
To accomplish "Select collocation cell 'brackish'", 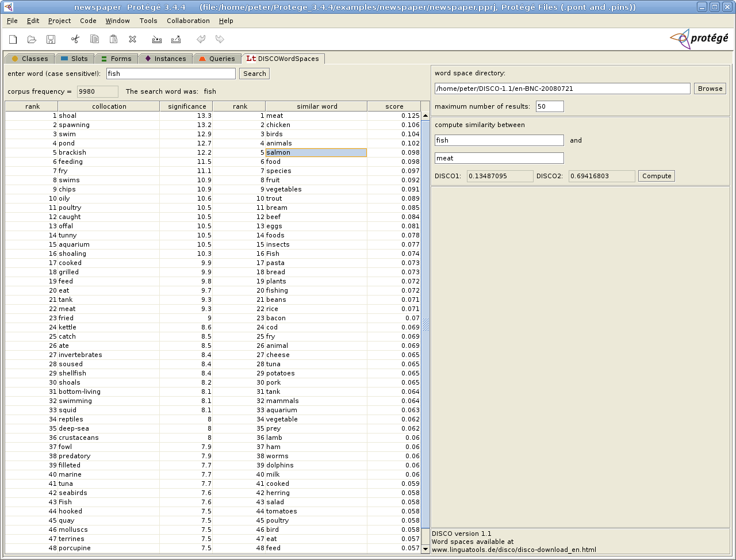I will pyautogui.click(x=109, y=152).
